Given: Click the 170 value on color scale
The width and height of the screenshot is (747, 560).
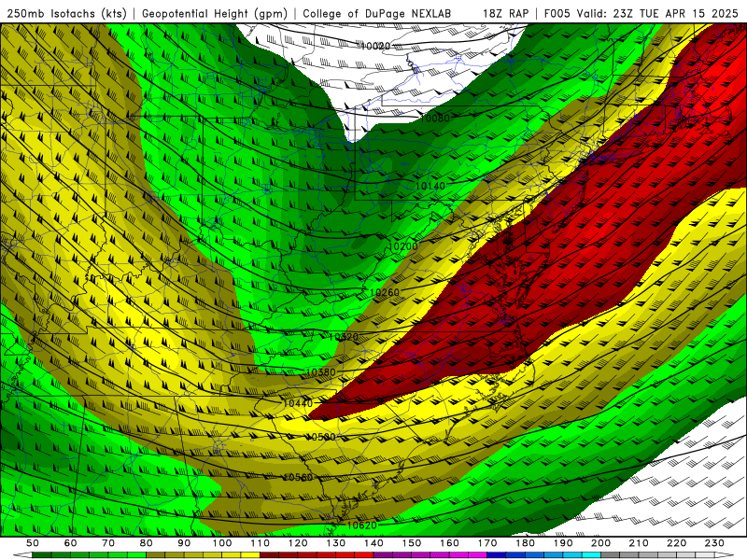Looking at the screenshot, I should pyautogui.click(x=487, y=543).
